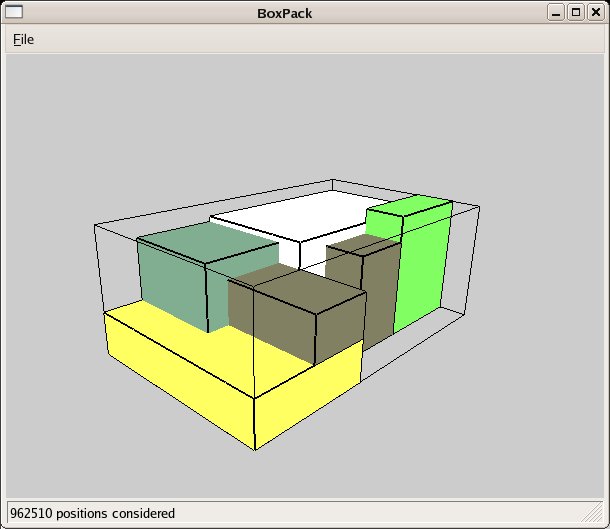Click the bright green box
This screenshot has width=610, height=529.
[x=422, y=264]
